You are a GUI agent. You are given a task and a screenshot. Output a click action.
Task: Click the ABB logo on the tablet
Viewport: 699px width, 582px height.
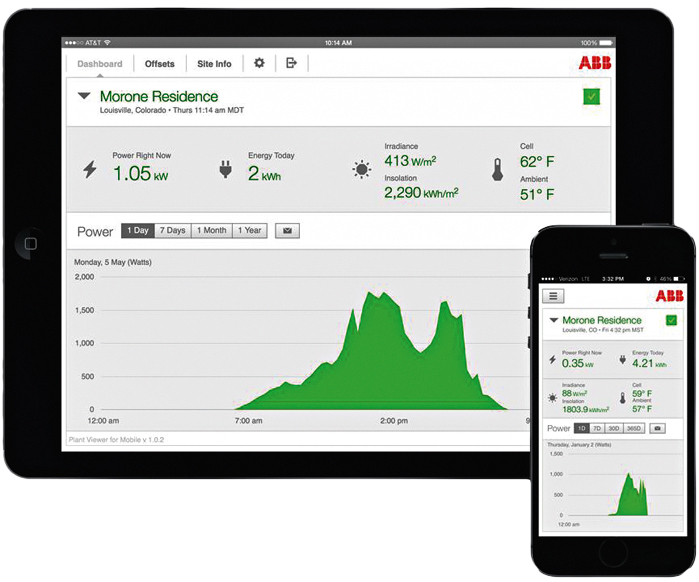(x=596, y=63)
